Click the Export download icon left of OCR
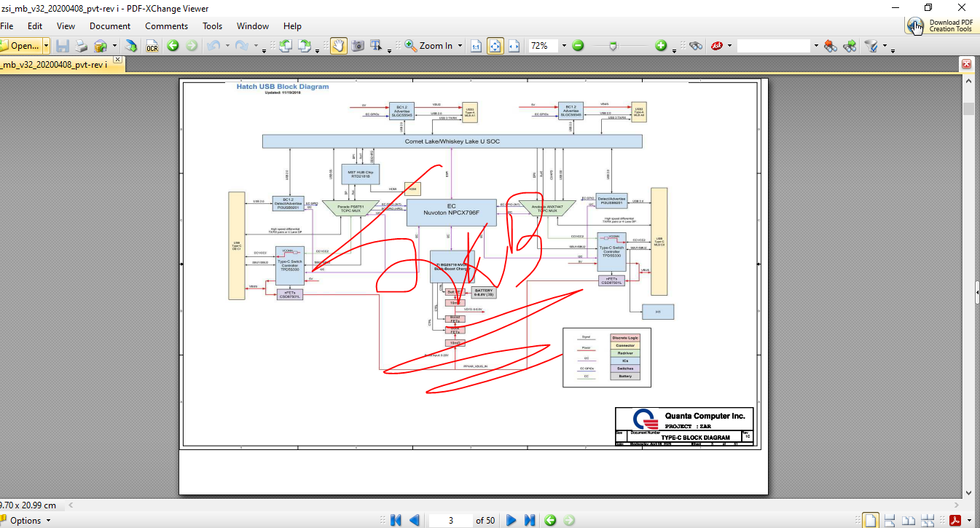The image size is (980, 528). (x=131, y=46)
